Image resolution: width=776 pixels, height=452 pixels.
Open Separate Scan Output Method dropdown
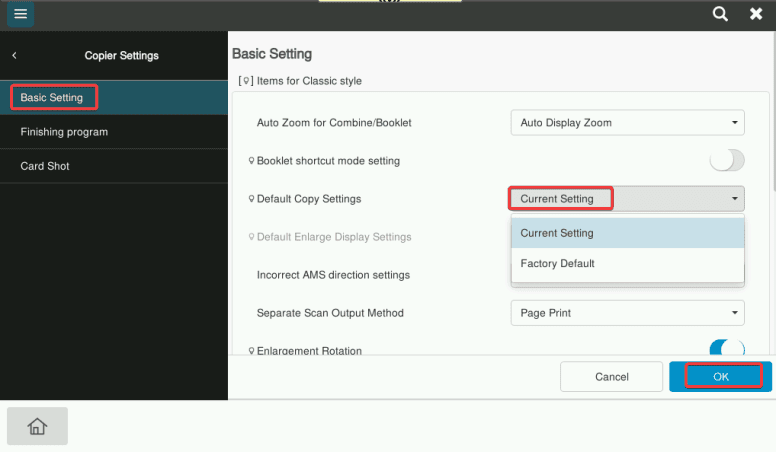627,313
